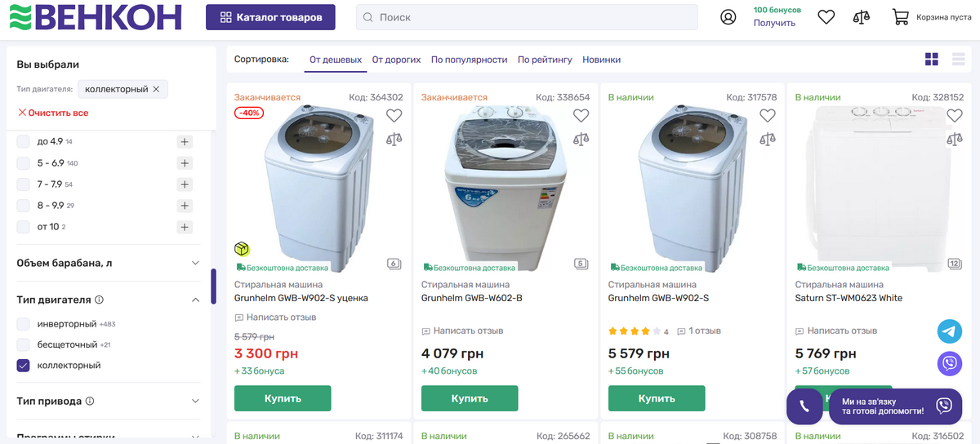Expand the Тип привода filter section
Screen dimensions: 980x444
[x=195, y=402]
